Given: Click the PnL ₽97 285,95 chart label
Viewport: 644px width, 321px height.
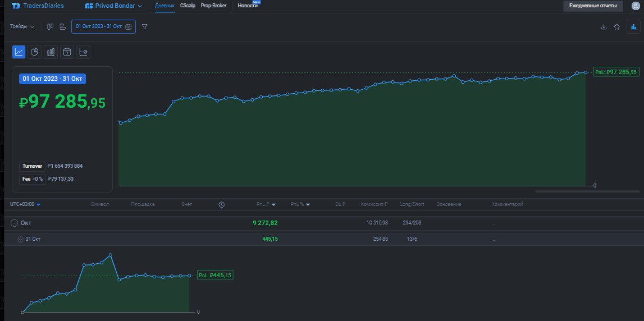Looking at the screenshot, I should (x=616, y=72).
